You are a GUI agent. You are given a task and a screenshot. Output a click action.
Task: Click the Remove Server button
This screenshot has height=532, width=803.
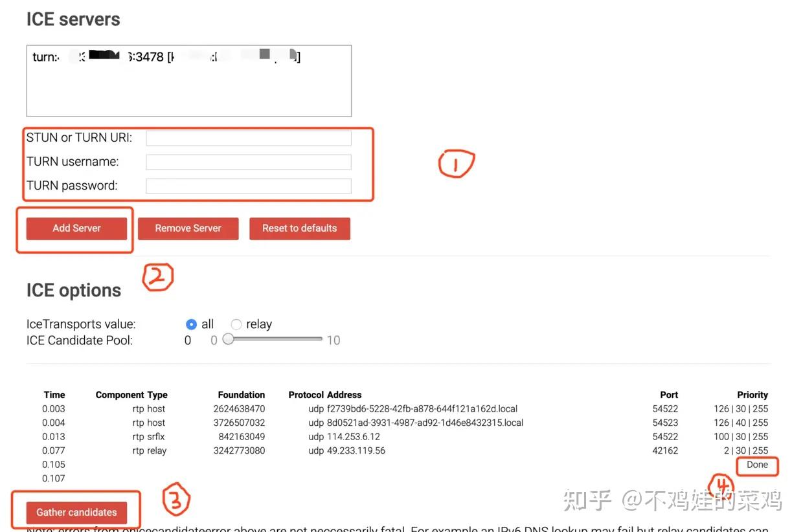188,228
